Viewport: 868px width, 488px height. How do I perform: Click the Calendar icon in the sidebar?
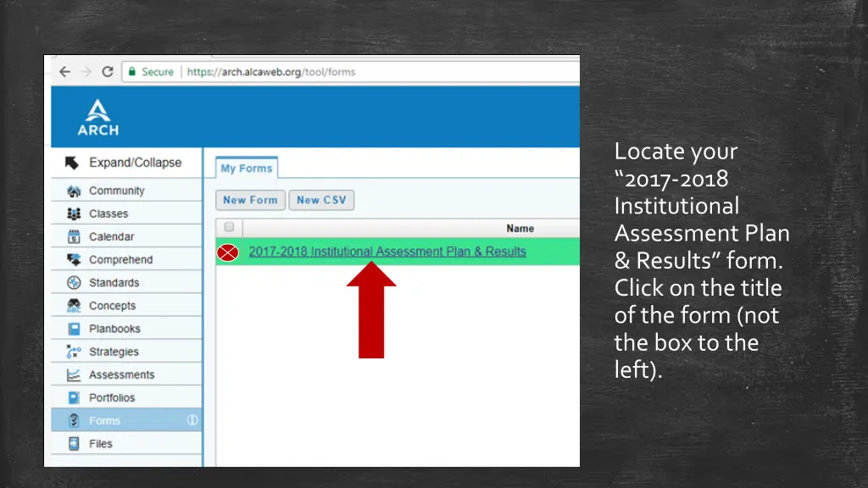point(74,237)
